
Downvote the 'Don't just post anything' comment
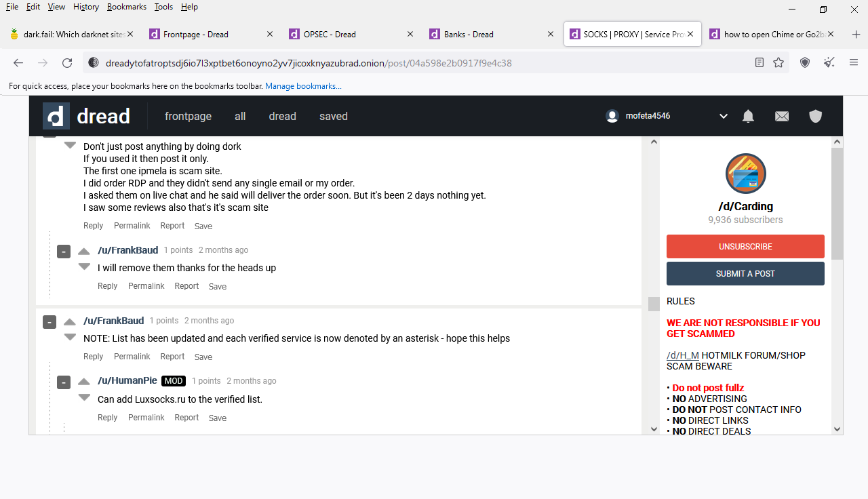coord(70,145)
